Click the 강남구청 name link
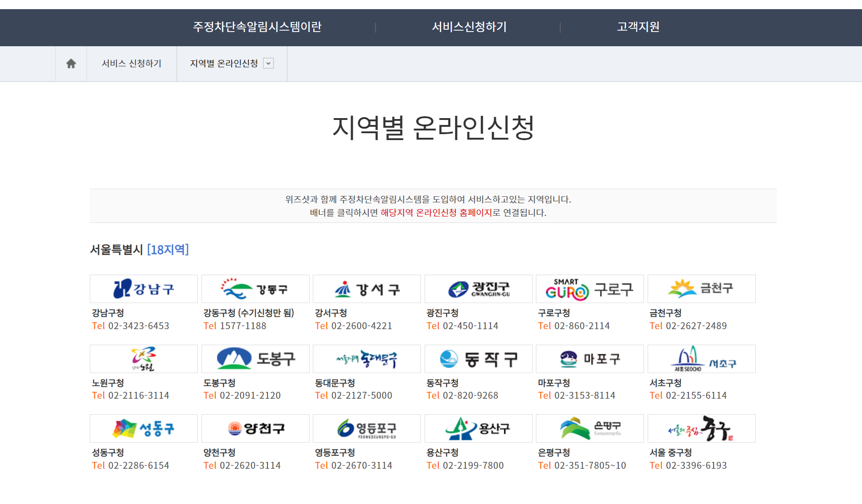This screenshot has height=504, width=862. pyautogui.click(x=108, y=313)
